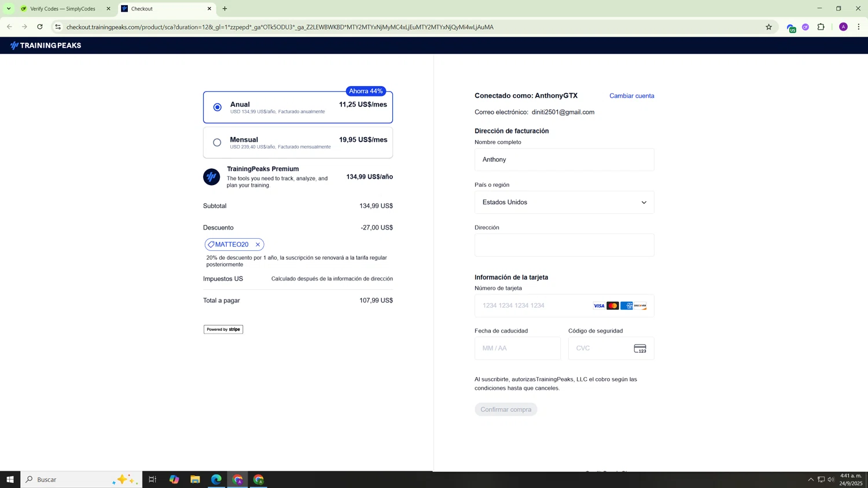Switch to the active Chrome taskbar window

[238, 479]
